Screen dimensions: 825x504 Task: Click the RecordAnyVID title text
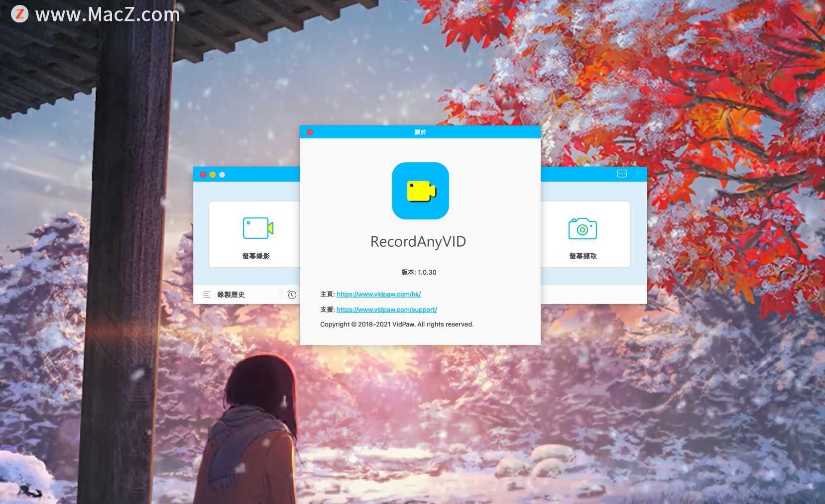click(x=418, y=241)
